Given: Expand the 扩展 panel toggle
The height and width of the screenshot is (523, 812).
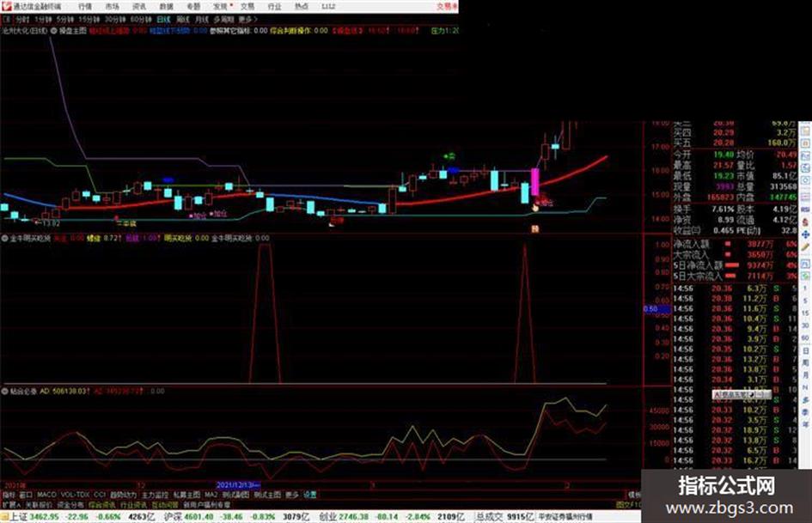Looking at the screenshot, I should (11, 504).
